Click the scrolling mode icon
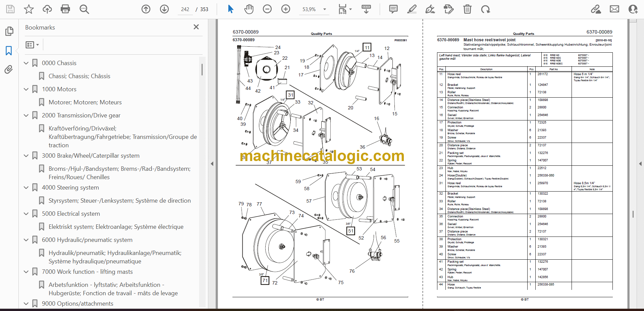Viewport: 644px width, 311px height. (x=366, y=9)
